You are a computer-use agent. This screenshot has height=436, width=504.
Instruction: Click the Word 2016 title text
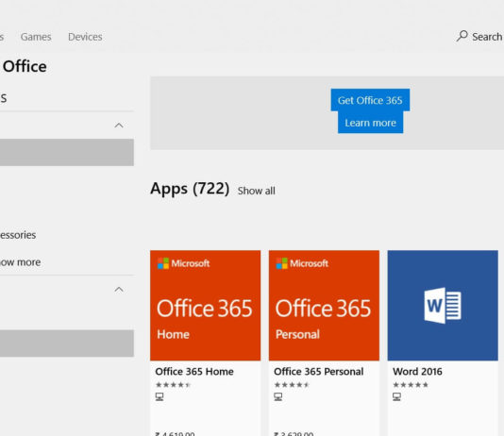pyautogui.click(x=417, y=372)
